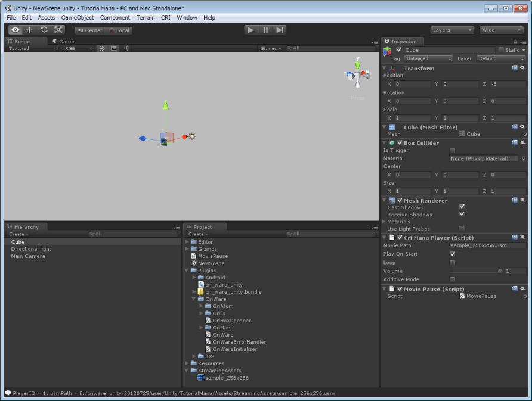
Task: Open the Layer Default dropdown
Action: pos(501,58)
